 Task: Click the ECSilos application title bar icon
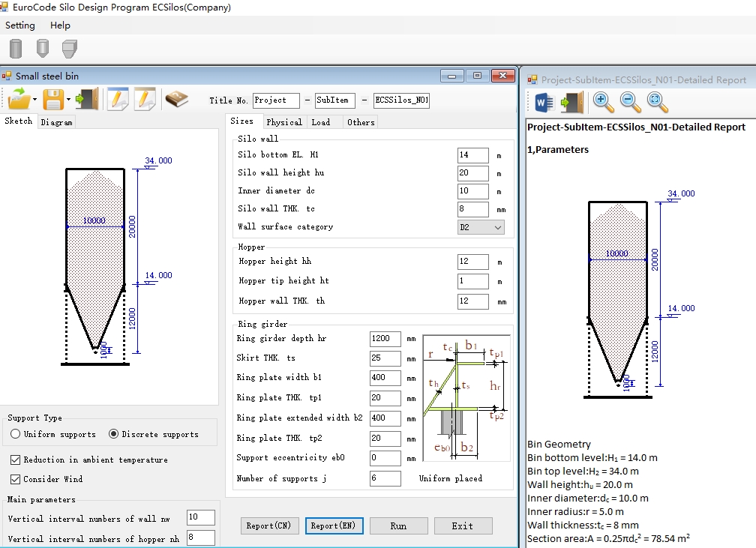point(4,7)
